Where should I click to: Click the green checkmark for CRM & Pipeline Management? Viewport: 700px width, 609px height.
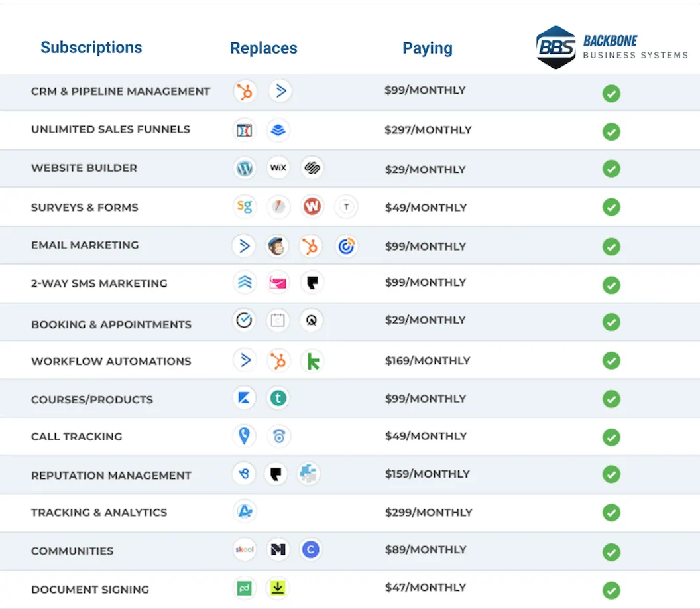(611, 94)
